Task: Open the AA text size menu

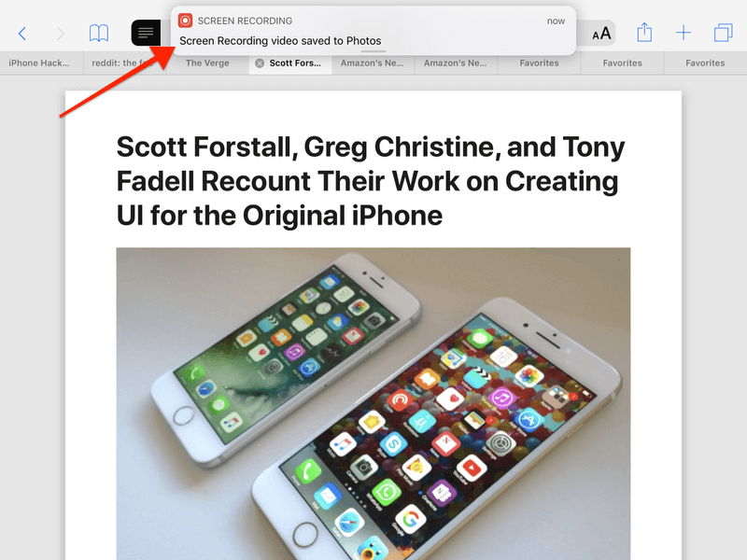Action: [601, 34]
